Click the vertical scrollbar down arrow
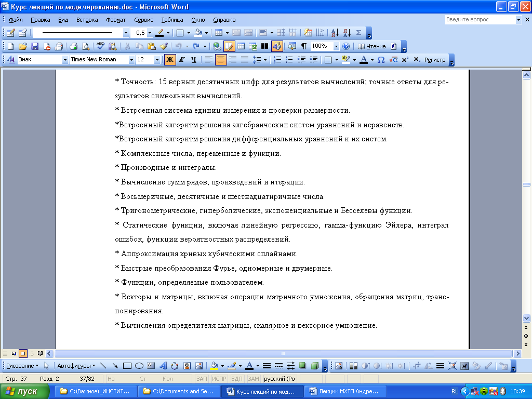 click(526, 318)
